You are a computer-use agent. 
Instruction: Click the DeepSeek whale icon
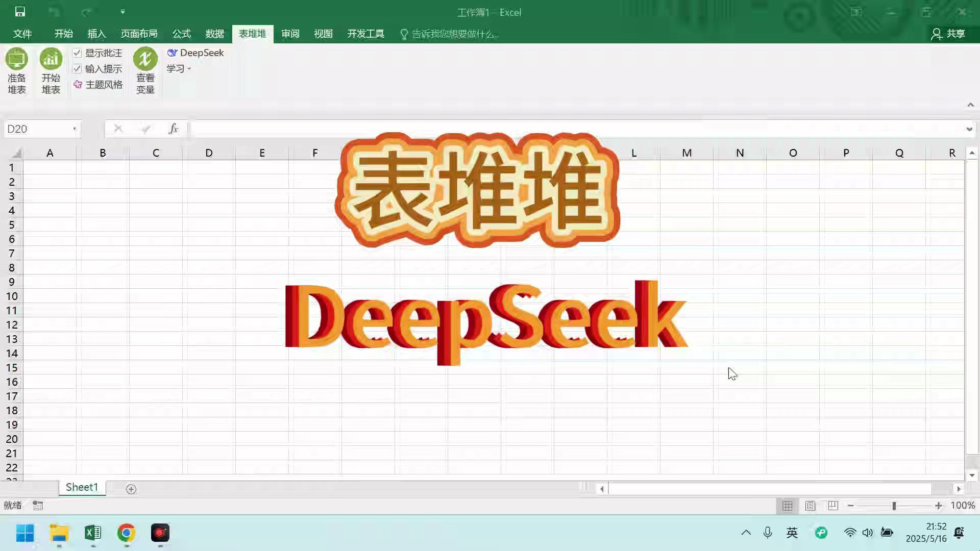(172, 53)
